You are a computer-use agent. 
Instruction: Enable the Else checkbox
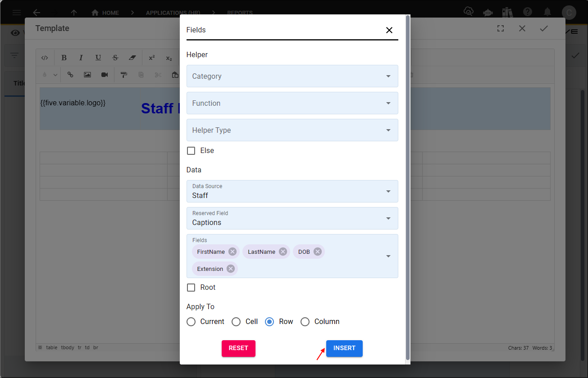191,151
